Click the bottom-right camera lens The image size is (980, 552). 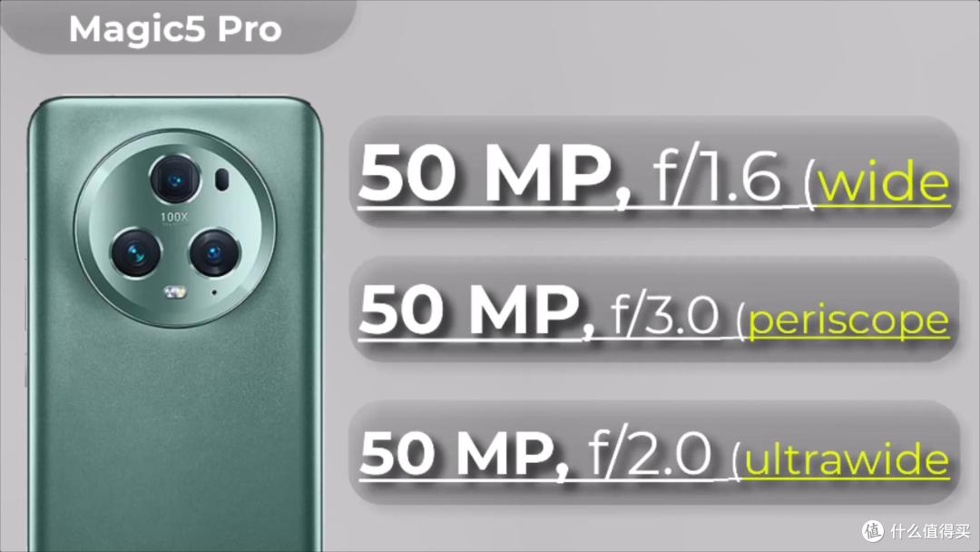pyautogui.click(x=214, y=253)
